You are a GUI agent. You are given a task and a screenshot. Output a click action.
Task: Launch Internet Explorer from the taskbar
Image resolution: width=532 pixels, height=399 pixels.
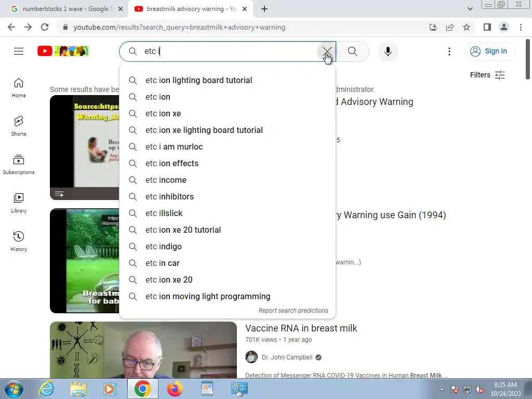[x=46, y=389]
